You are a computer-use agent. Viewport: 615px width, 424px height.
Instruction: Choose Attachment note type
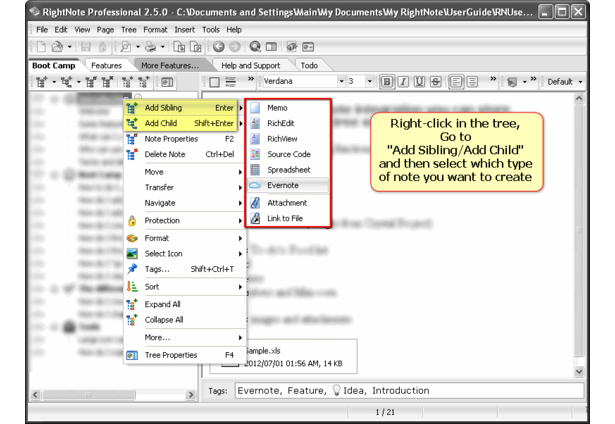click(x=287, y=203)
